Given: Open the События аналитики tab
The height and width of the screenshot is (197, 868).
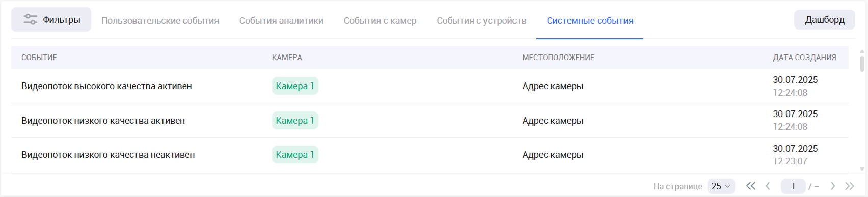Looking at the screenshot, I should pos(281,21).
